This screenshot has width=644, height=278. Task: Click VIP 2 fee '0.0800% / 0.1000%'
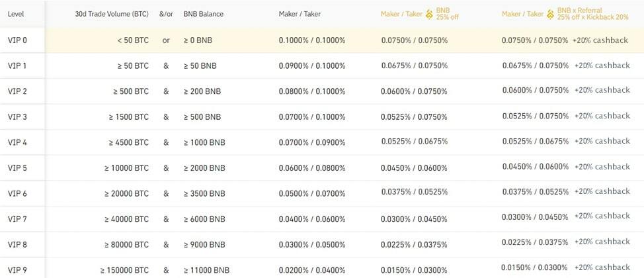tap(312, 91)
